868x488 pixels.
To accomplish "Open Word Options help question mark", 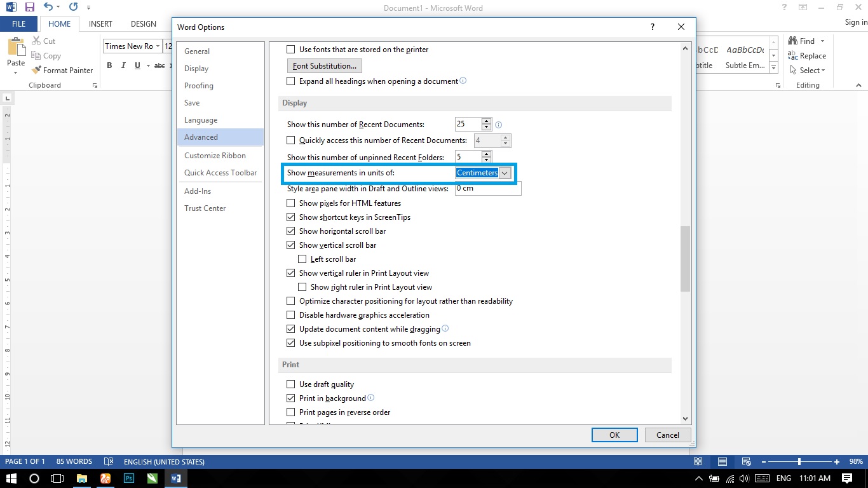I will tap(653, 27).
